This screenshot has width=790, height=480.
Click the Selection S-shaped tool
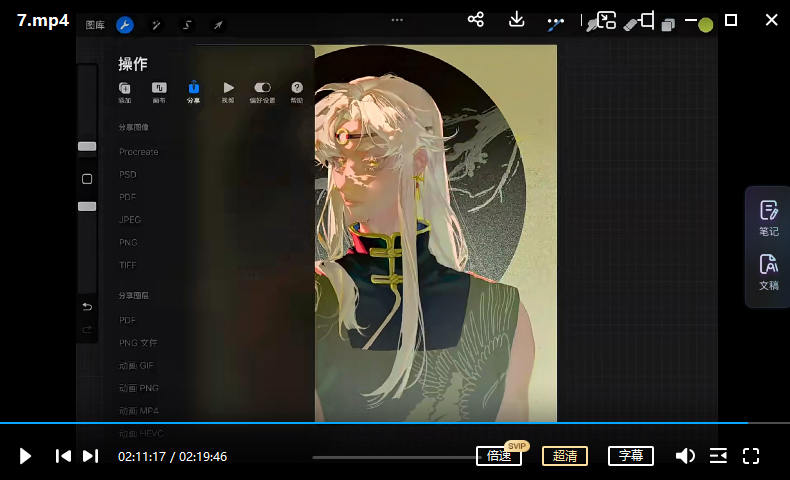click(187, 25)
